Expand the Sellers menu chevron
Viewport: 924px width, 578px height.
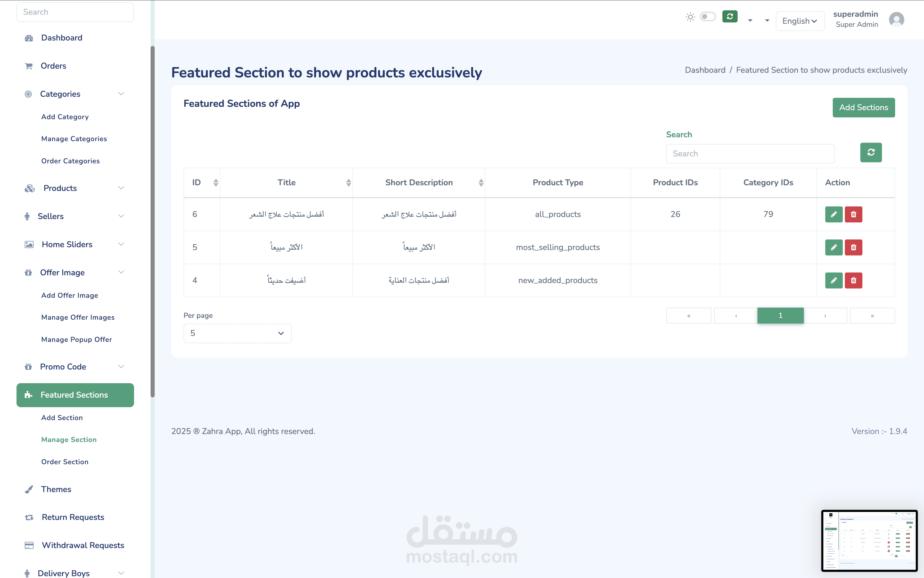coord(121,216)
